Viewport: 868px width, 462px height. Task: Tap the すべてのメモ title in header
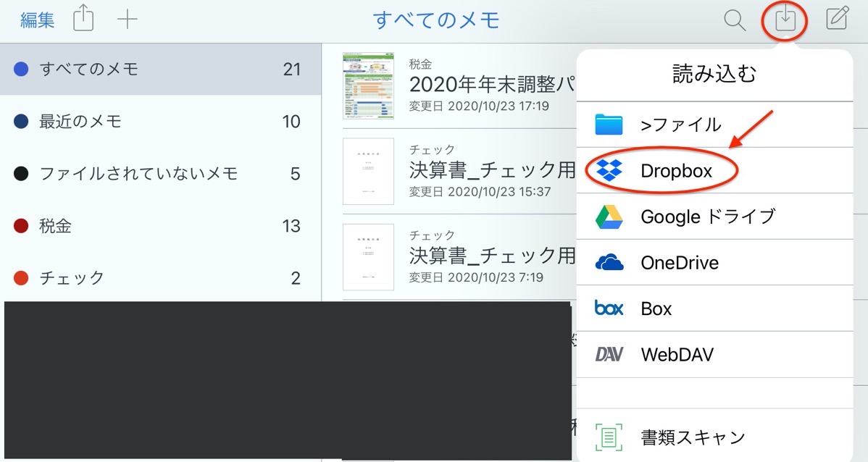[436, 20]
